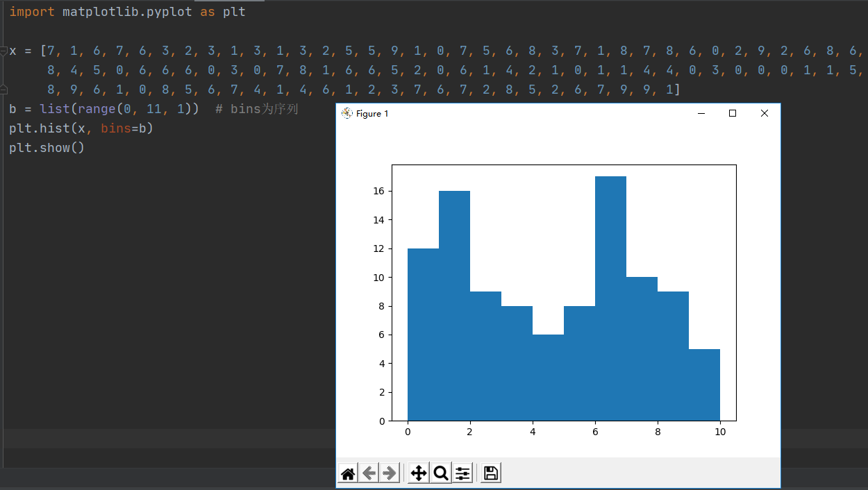The image size is (868, 490).
Task: Go forward to next plot view
Action: (389, 473)
